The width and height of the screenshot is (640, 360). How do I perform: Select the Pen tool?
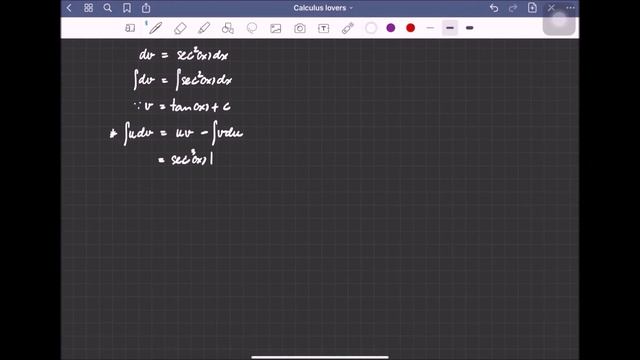(155, 28)
